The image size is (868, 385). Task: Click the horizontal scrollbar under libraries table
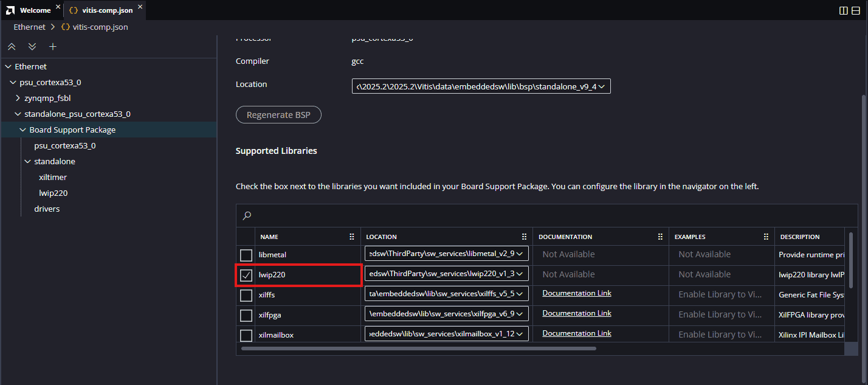pos(418,349)
